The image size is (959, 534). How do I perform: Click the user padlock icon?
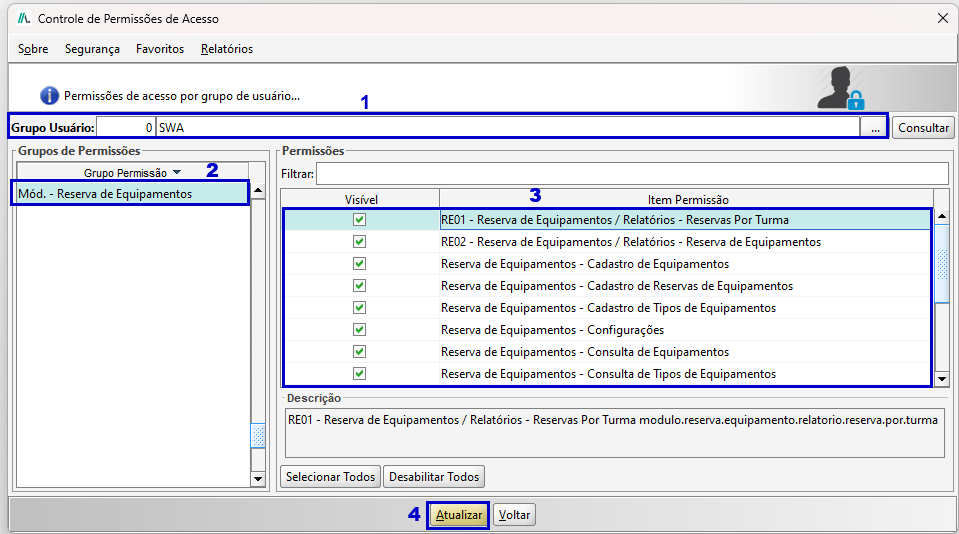coord(841,88)
